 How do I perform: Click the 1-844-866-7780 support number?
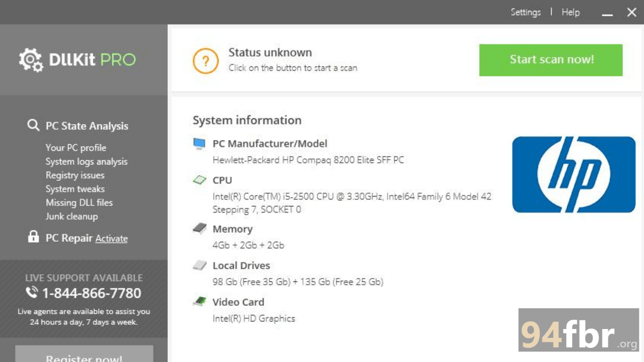pyautogui.click(x=91, y=293)
